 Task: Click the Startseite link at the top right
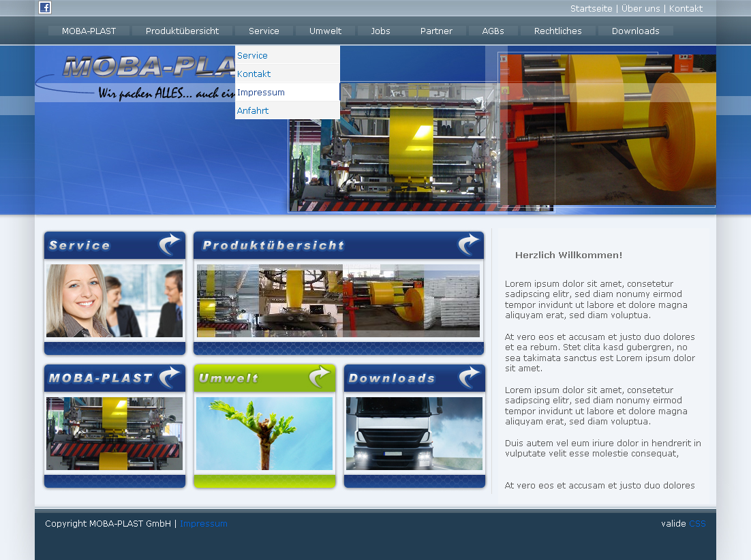(591, 9)
